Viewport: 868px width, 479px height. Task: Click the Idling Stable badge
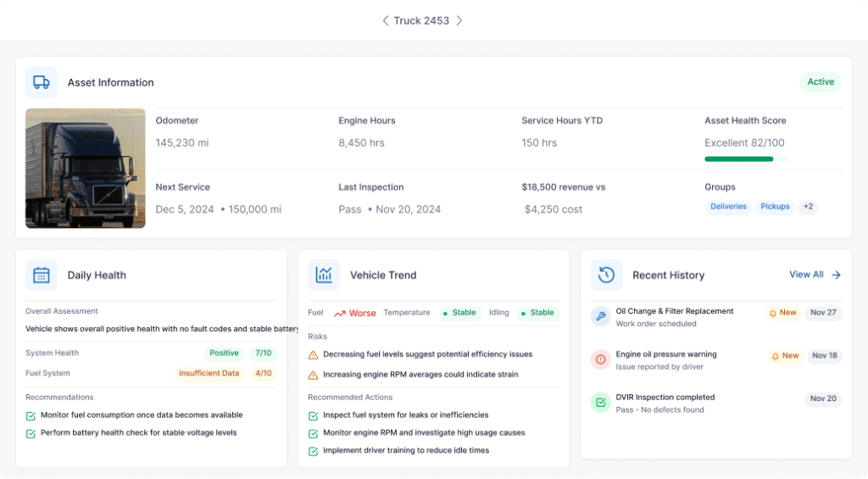(x=537, y=313)
